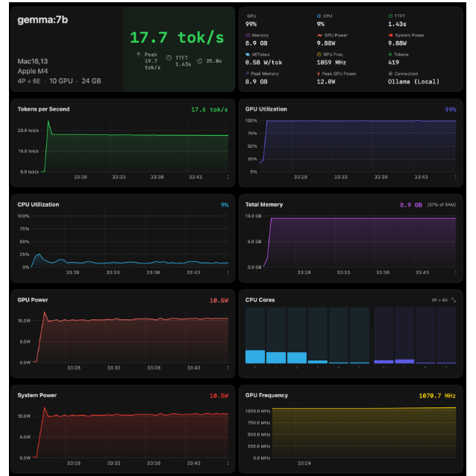Click the gray Connection icon

(390, 74)
